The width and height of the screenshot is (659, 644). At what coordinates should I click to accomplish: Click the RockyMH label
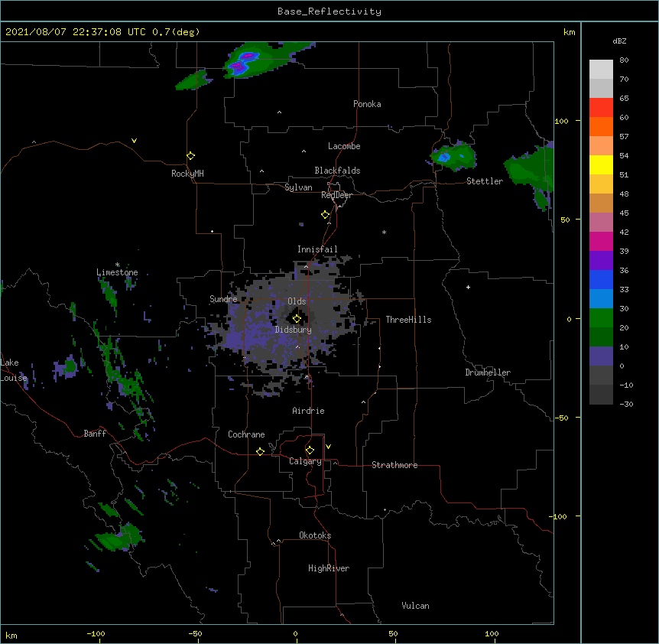point(187,174)
